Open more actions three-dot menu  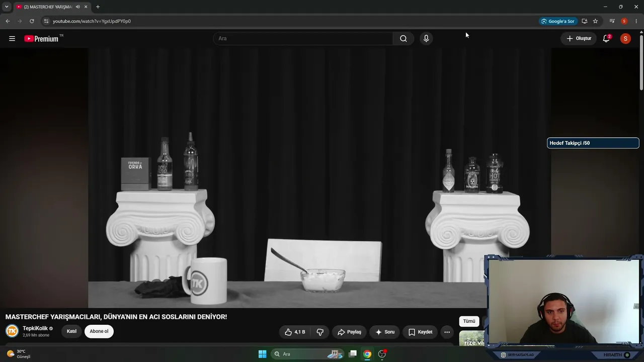pyautogui.click(x=447, y=332)
